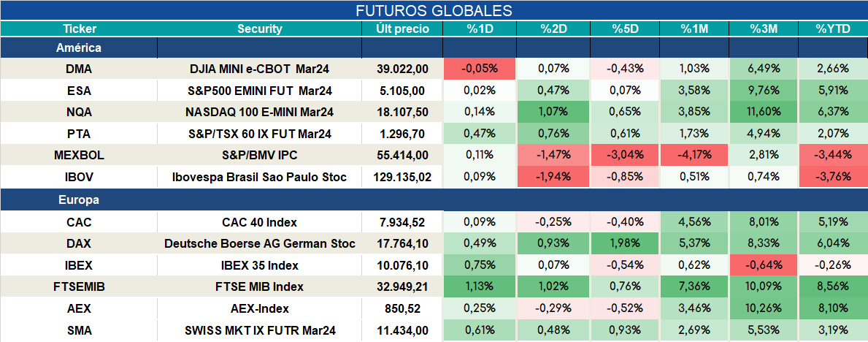Select the FTSE MIB Index security cell
The image size is (868, 342).
pos(260,286)
